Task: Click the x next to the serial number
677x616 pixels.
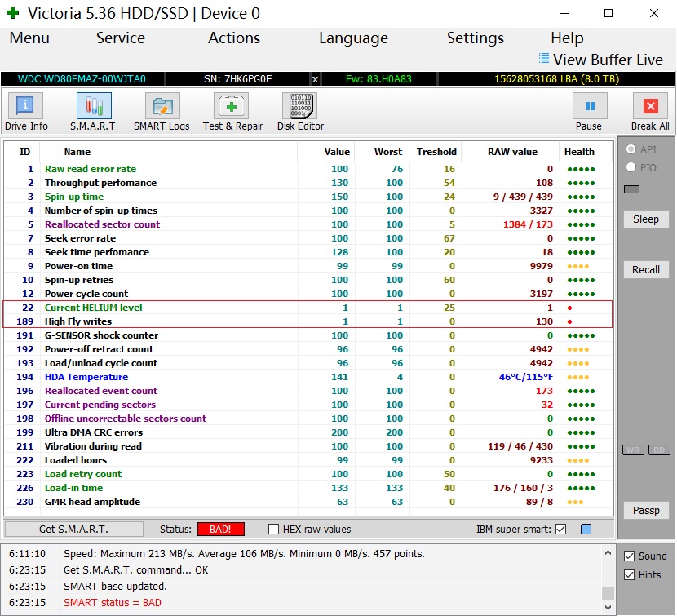Action: [315, 79]
